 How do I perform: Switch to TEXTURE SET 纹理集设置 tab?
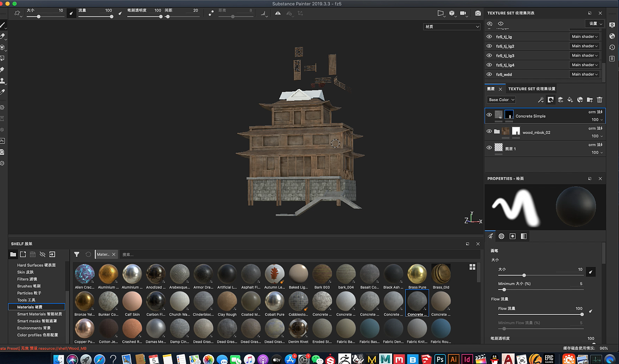tap(532, 89)
